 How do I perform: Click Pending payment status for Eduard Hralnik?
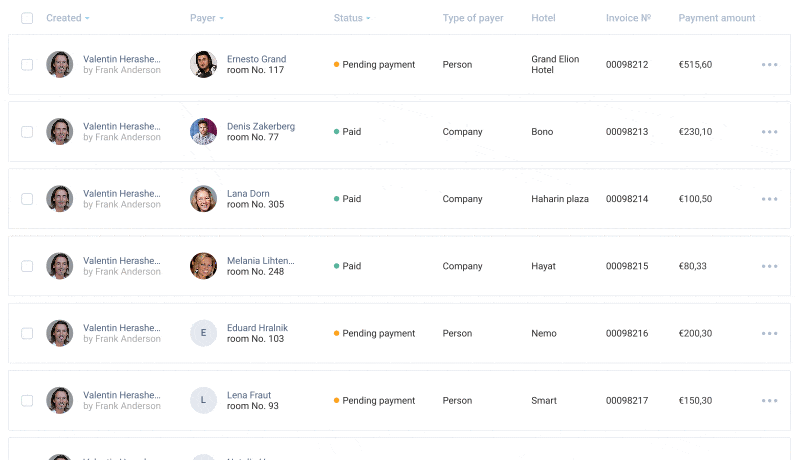(374, 334)
